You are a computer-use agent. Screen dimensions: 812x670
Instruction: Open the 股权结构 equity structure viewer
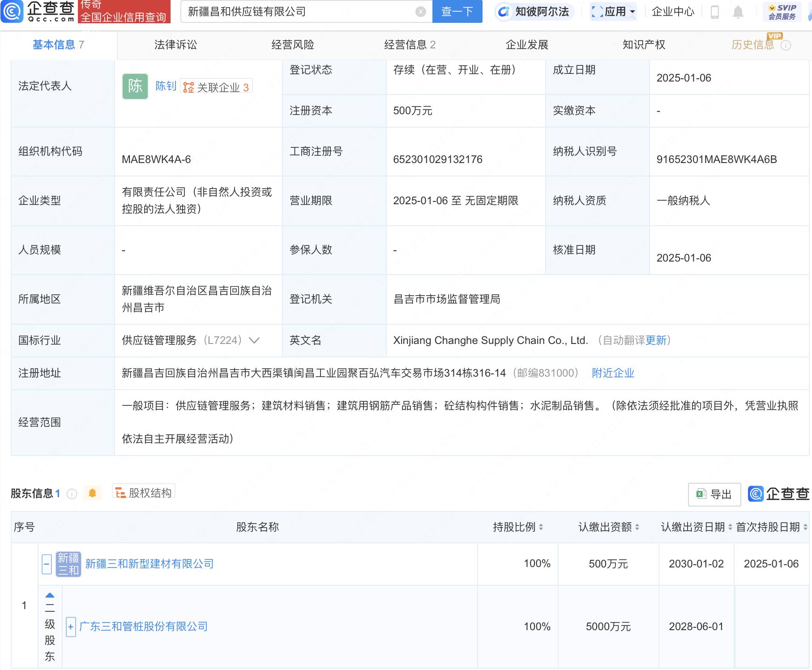pos(143,492)
